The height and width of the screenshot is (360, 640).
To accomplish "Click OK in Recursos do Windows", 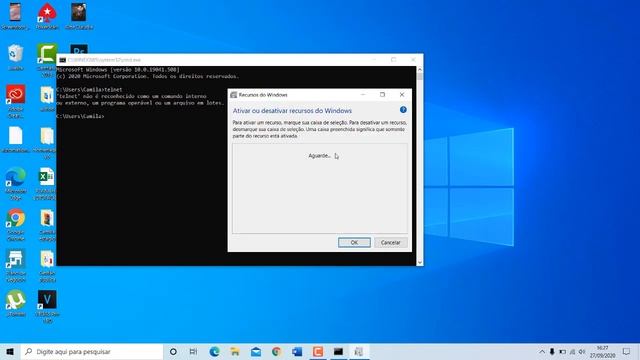I will (354, 242).
